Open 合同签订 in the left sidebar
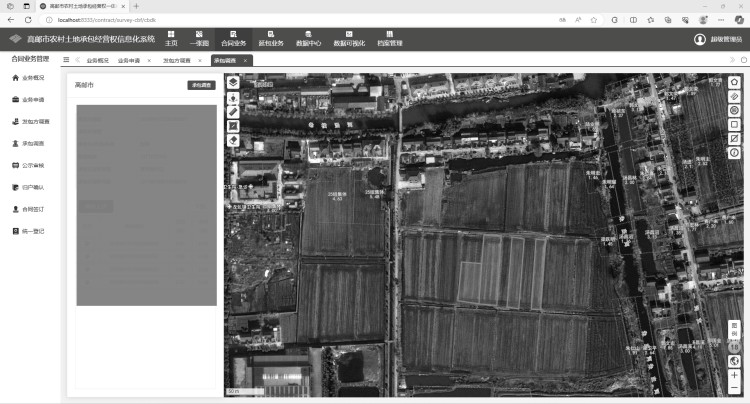Image resolution: width=750 pixels, height=404 pixels. pyautogui.click(x=33, y=209)
